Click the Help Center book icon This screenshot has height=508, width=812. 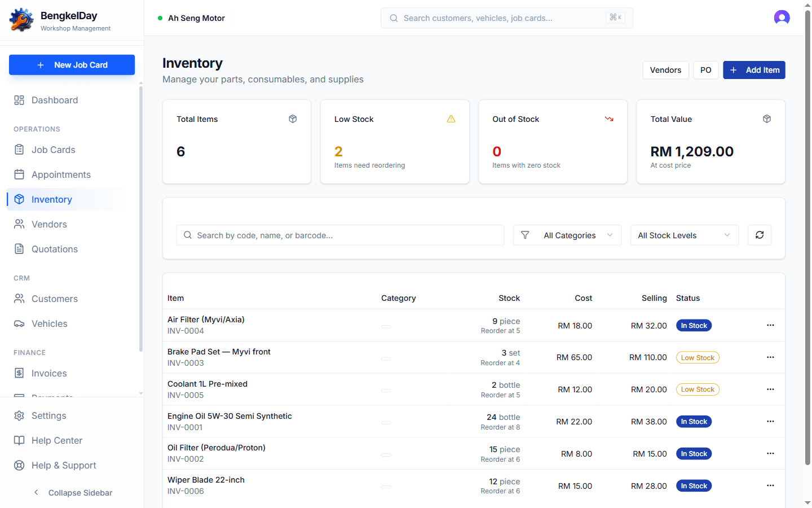pyautogui.click(x=19, y=440)
